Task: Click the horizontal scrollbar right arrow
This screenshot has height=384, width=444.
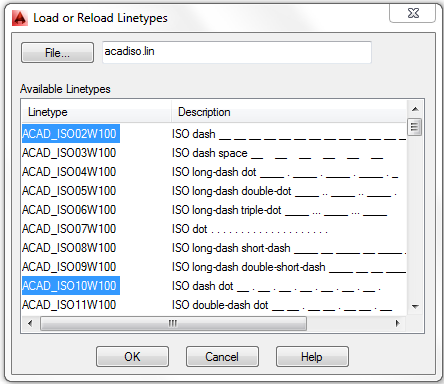Action: point(397,323)
